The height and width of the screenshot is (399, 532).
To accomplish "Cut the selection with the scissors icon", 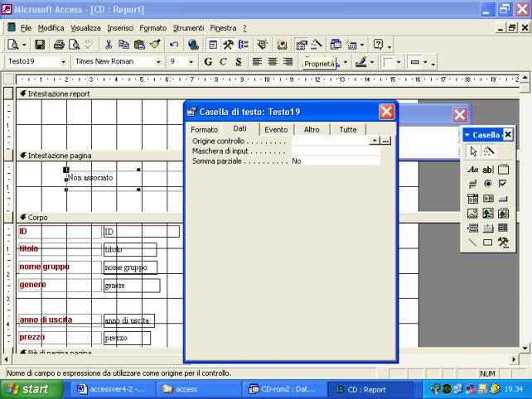I will pyautogui.click(x=109, y=45).
